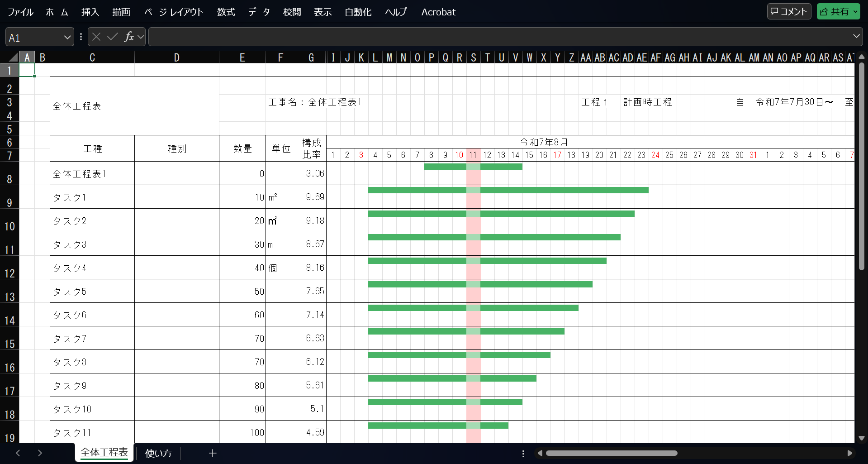Open the Acrobat menu
This screenshot has height=464, width=868.
click(x=438, y=12)
